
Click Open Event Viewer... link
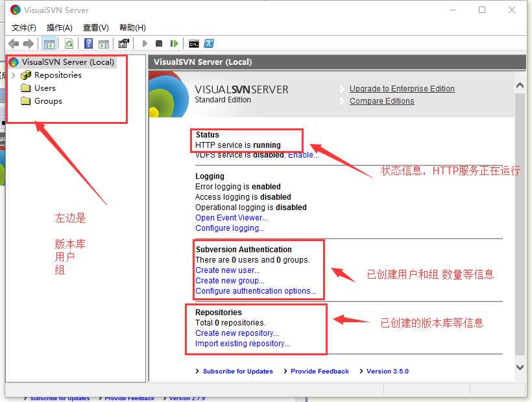[232, 218]
